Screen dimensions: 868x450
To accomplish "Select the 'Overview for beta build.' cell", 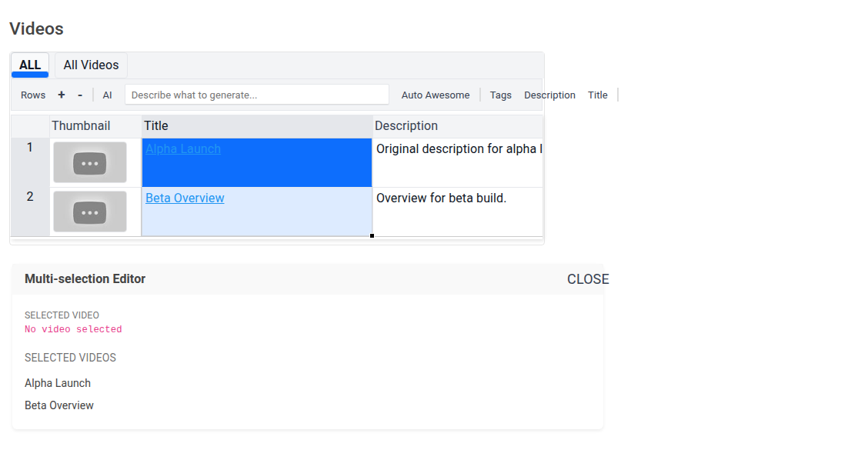I will (x=458, y=212).
